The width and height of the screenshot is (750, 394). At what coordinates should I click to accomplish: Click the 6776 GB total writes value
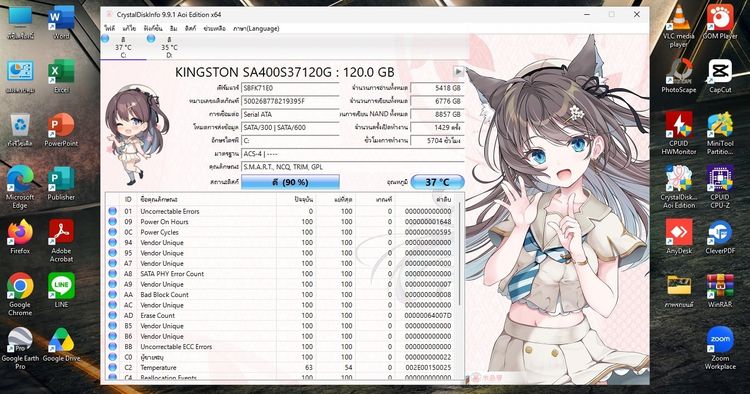coord(437,101)
